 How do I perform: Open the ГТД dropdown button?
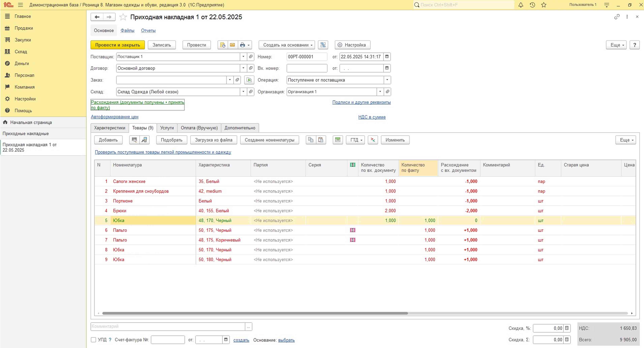pyautogui.click(x=355, y=140)
